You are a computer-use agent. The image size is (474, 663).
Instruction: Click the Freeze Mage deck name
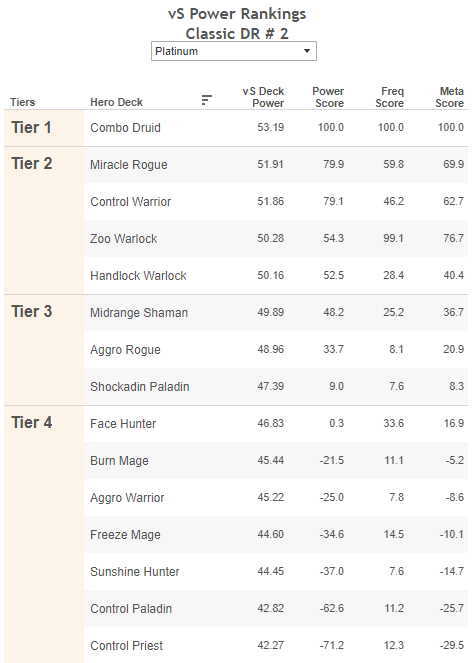[x=125, y=535]
